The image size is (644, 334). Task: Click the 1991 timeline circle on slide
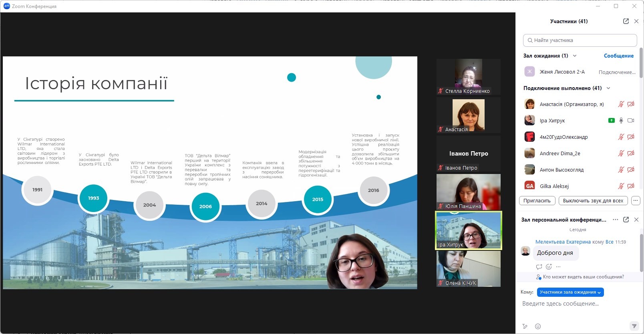(37, 190)
